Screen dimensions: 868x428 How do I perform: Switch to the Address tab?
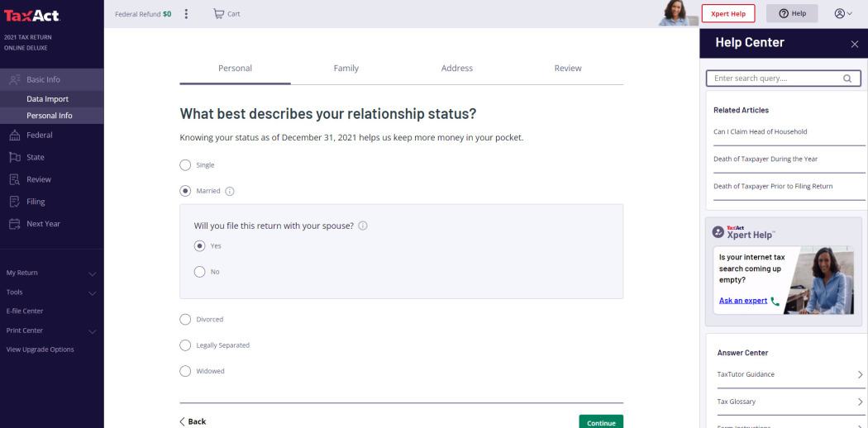pyautogui.click(x=456, y=69)
